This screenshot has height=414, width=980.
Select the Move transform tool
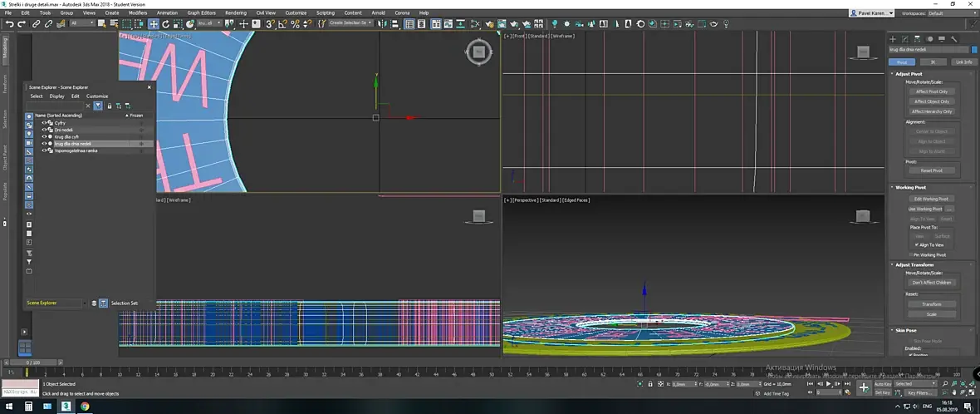pyautogui.click(x=153, y=24)
